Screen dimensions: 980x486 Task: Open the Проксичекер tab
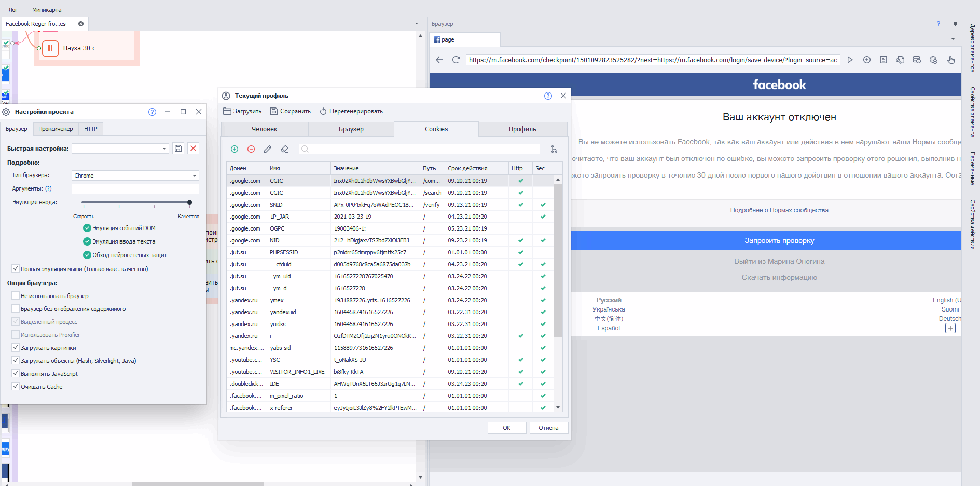[56, 129]
